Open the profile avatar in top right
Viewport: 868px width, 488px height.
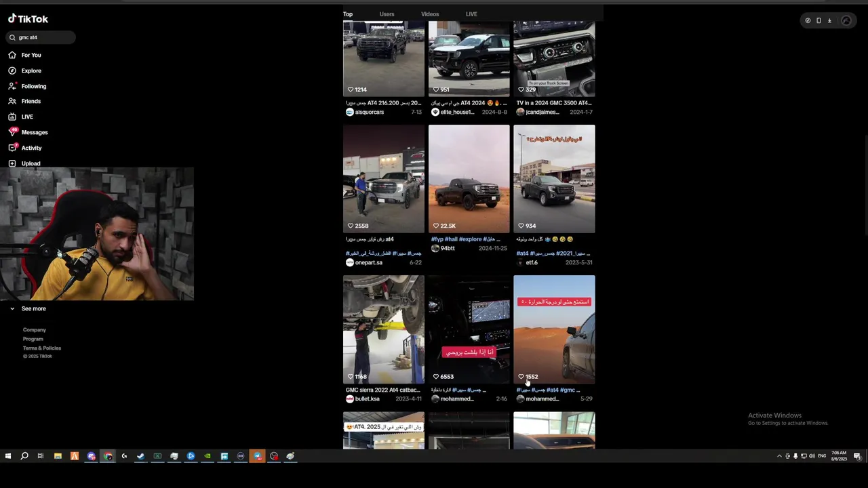pos(846,21)
